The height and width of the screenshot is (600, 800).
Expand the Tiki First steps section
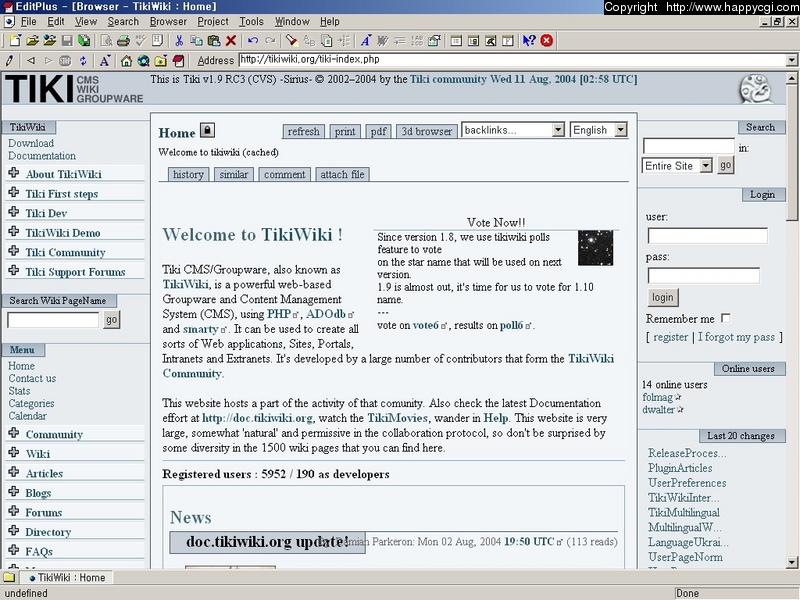pyautogui.click(x=14, y=192)
